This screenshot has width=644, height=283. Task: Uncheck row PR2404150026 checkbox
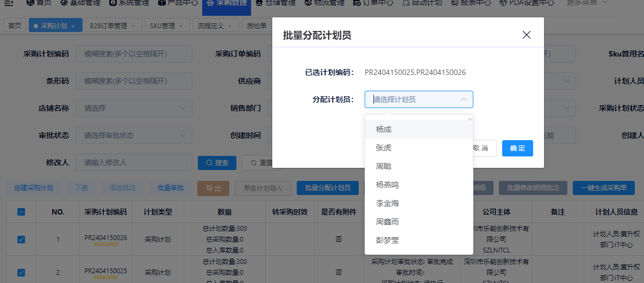(x=21, y=239)
